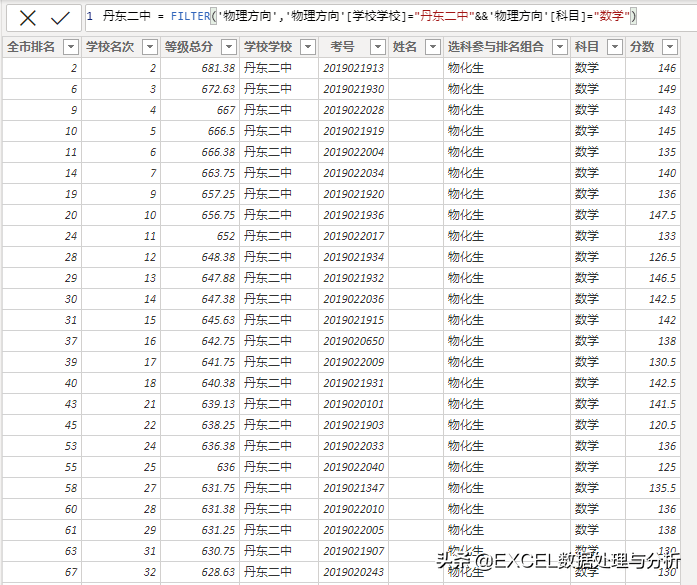Select exam number cell 2019021347
The width and height of the screenshot is (697, 585).
click(x=353, y=488)
